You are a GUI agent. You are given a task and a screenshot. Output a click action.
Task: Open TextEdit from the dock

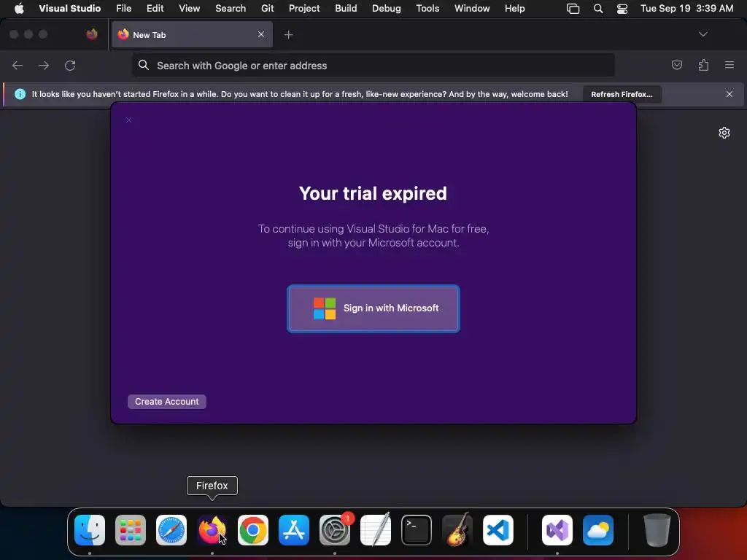pos(376,530)
